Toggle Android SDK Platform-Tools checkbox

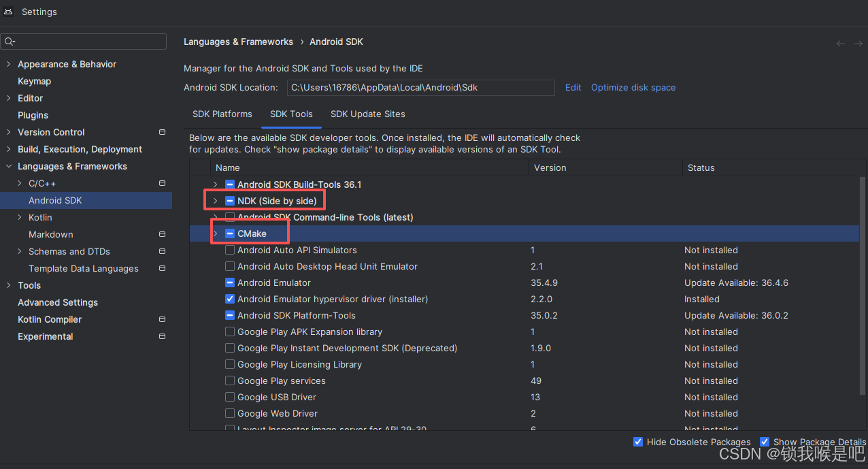tap(230, 315)
